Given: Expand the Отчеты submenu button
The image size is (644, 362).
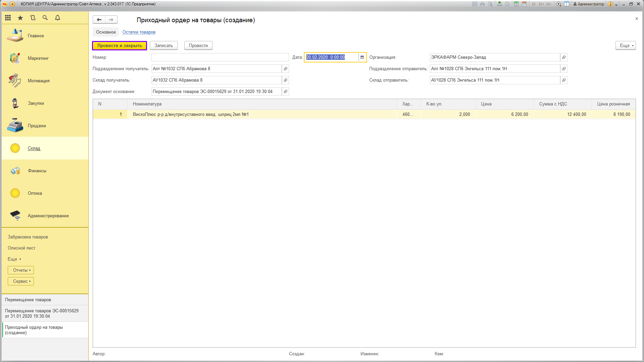Looking at the screenshot, I should coord(21,270).
